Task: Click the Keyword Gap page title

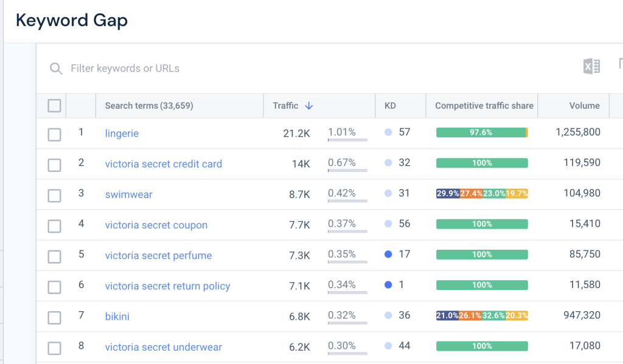Action: (x=72, y=21)
